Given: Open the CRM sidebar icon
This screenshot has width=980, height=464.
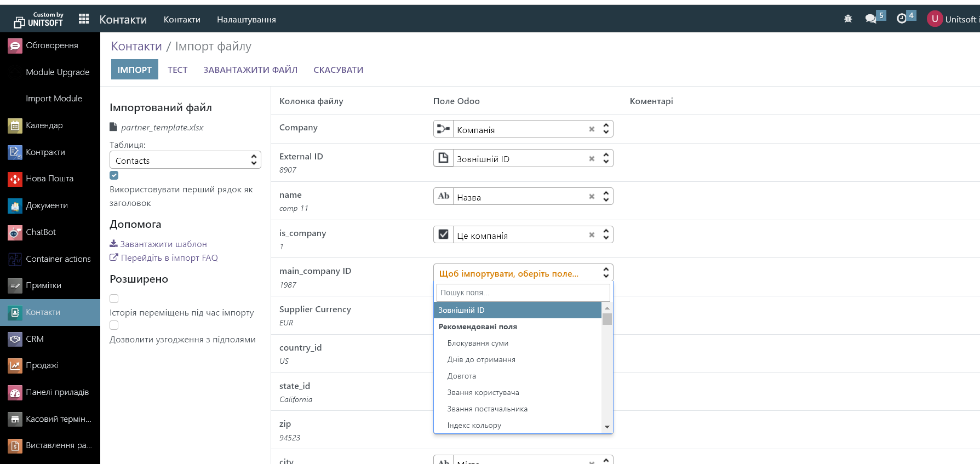Looking at the screenshot, I should coord(15,339).
